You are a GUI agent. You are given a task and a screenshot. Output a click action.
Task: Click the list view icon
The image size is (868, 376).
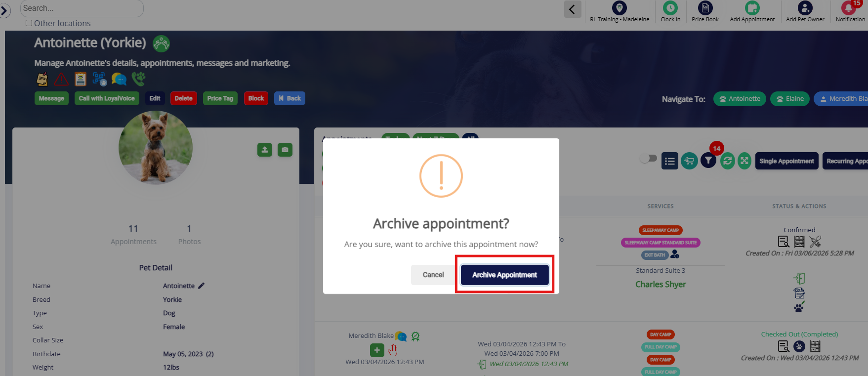[x=670, y=161]
